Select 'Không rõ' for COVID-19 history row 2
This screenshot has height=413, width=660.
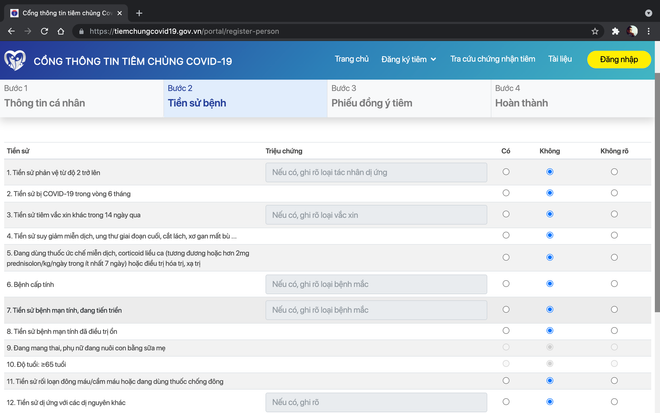pos(614,193)
